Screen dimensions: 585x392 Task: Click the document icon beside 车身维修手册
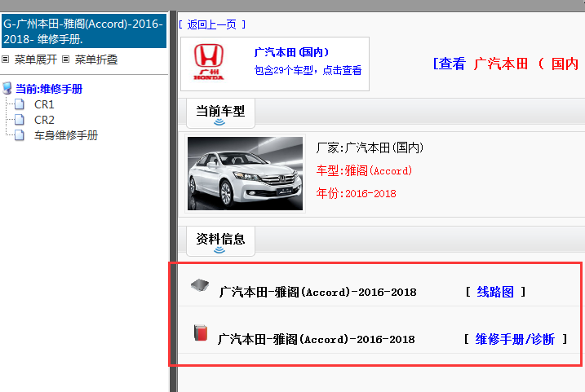[20, 135]
